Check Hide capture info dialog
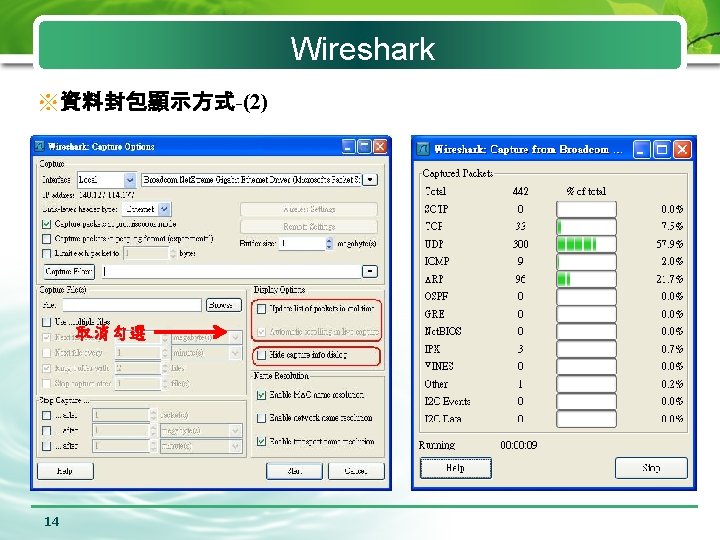 tap(261, 355)
